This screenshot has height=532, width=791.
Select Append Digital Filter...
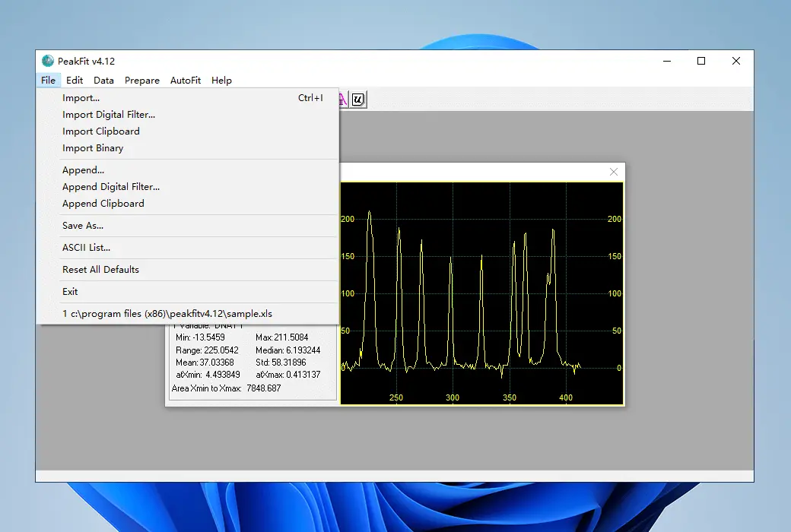(188, 186)
